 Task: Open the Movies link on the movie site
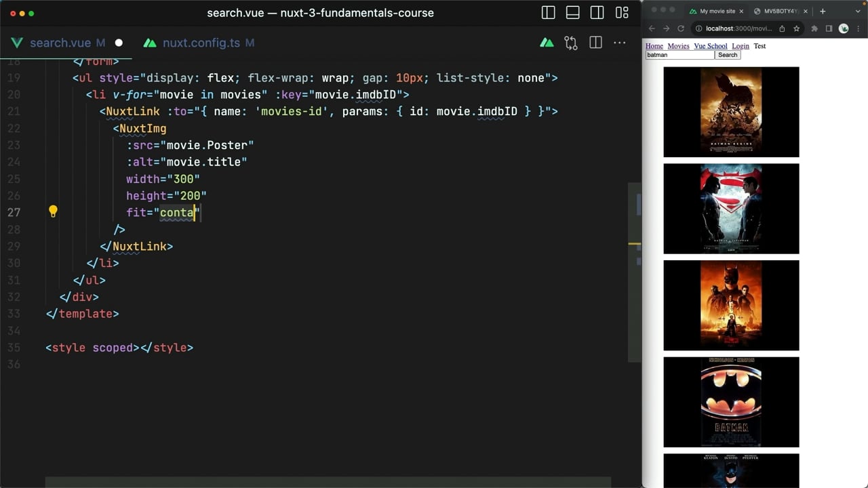[x=678, y=46]
